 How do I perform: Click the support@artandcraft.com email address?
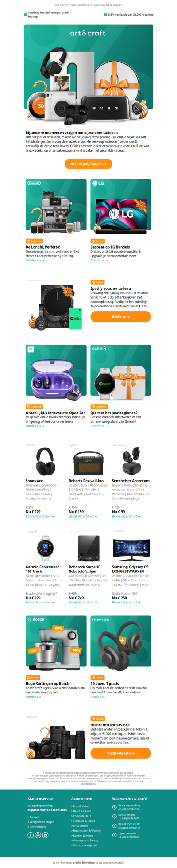point(47,810)
